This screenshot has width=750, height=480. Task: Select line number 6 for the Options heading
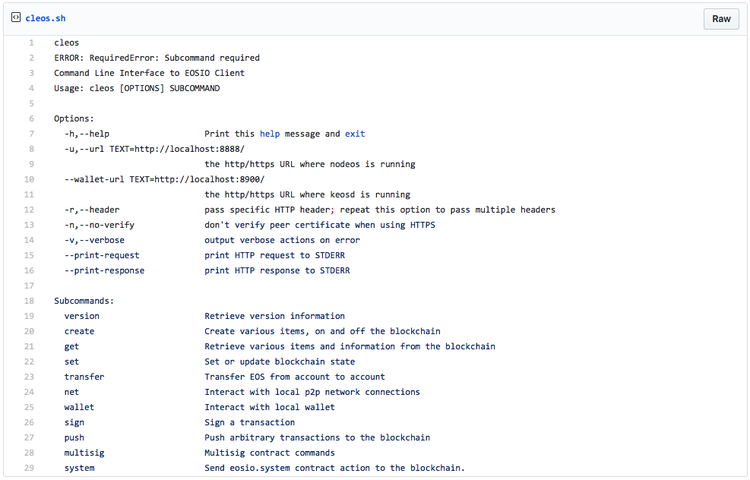[31, 119]
